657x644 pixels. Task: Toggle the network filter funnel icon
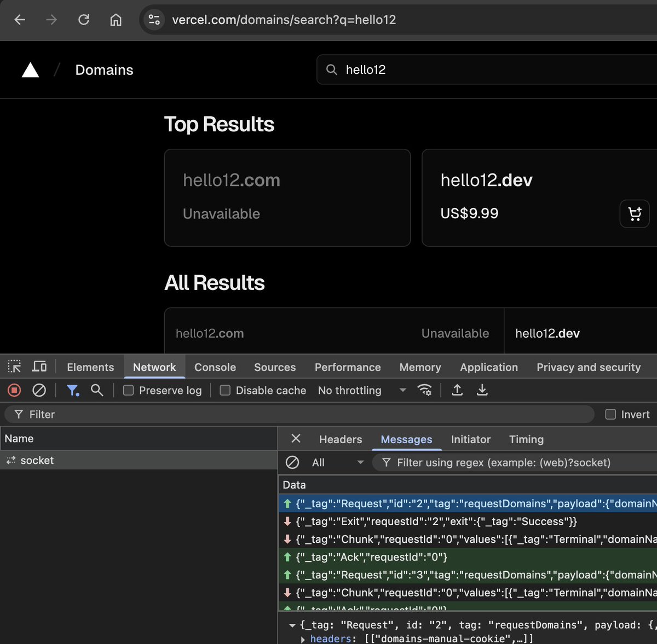(x=73, y=390)
